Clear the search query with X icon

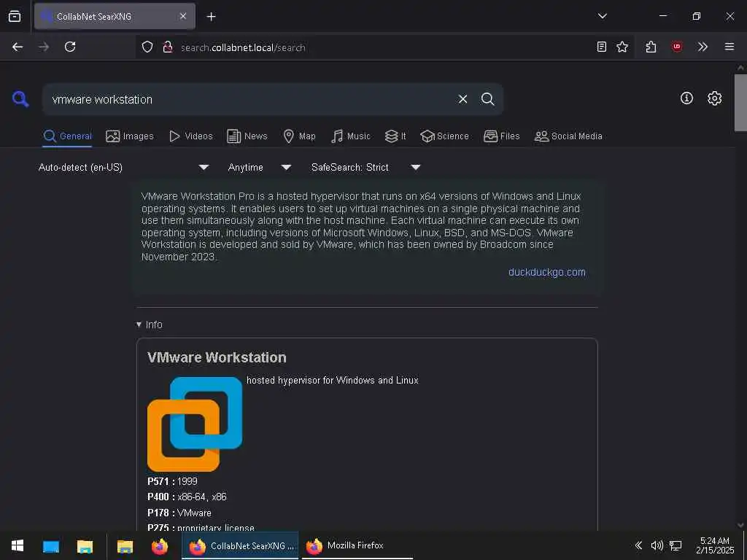(462, 99)
